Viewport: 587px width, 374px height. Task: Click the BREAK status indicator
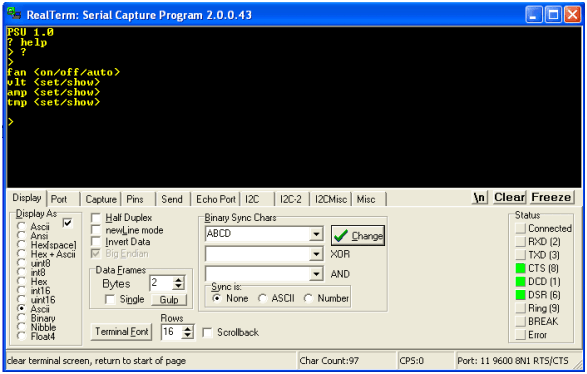tap(520, 321)
